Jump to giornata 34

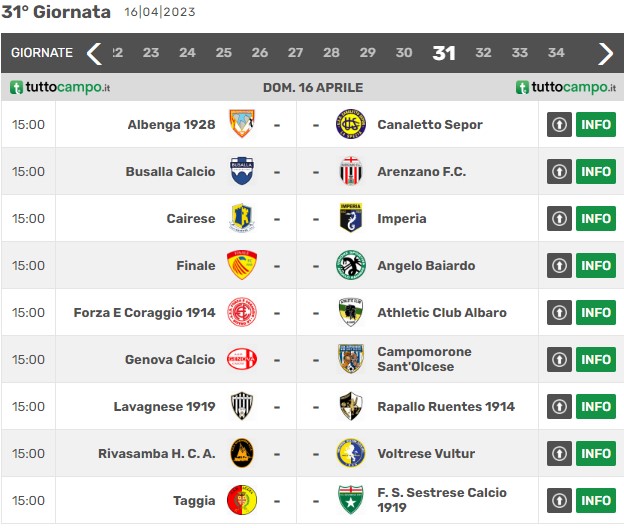[556, 53]
